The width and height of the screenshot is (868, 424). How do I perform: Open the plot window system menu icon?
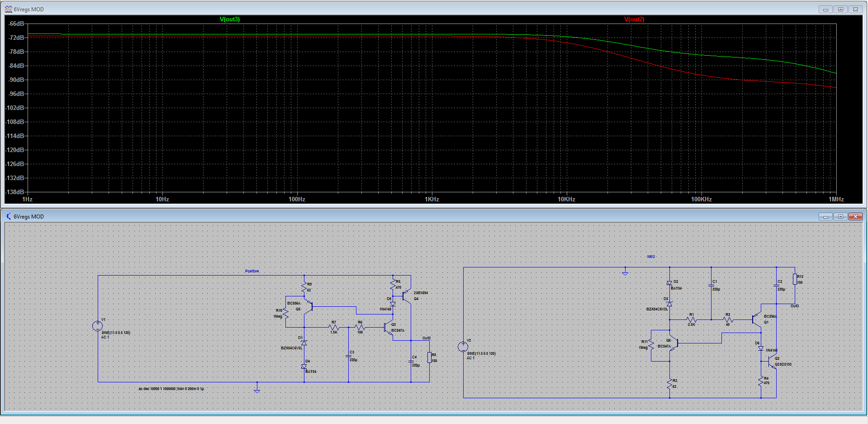(x=8, y=9)
